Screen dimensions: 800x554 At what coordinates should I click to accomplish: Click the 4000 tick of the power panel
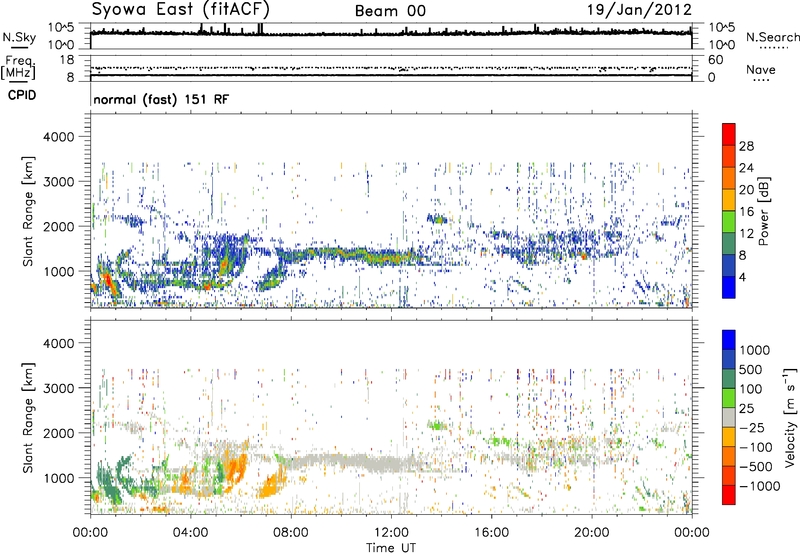[59, 137]
